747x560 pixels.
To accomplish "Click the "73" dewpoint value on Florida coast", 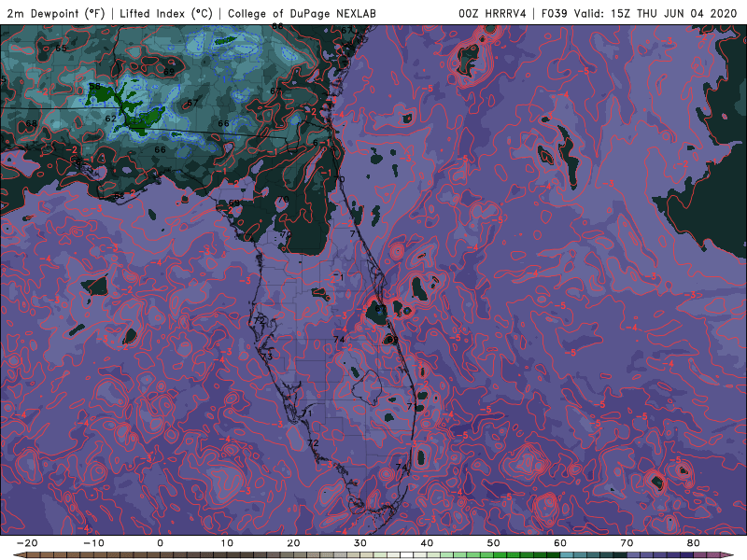I will click(x=267, y=357).
